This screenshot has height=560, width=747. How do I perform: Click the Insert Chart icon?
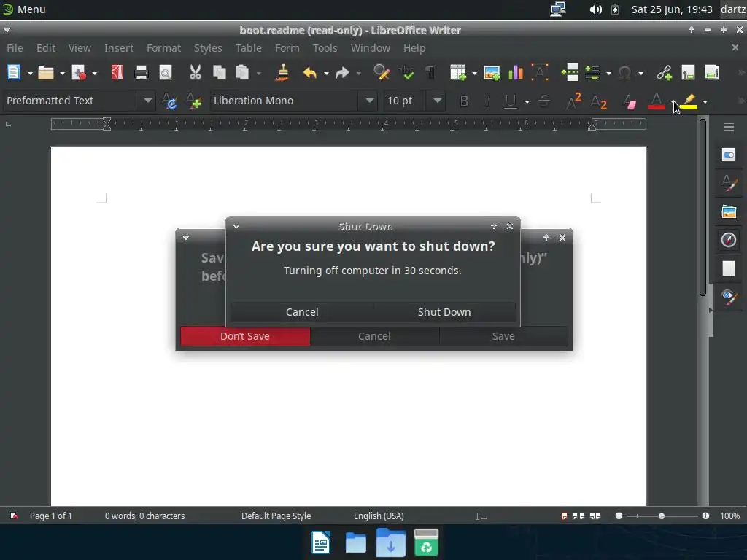click(x=516, y=73)
